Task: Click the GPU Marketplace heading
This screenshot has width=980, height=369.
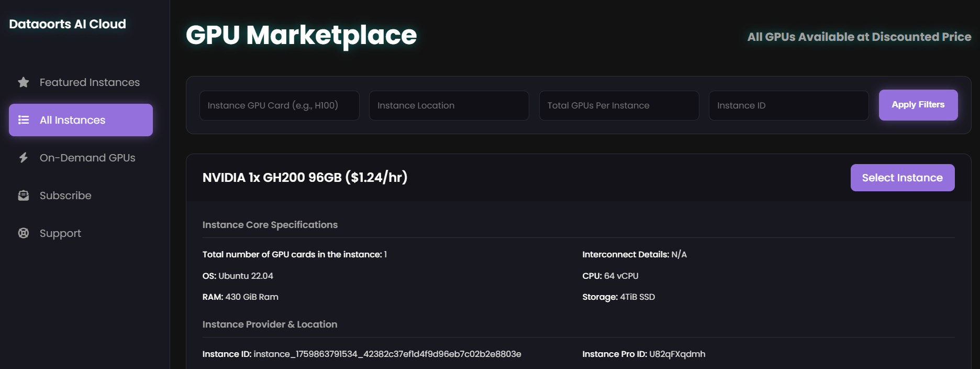Action: tap(302, 35)
